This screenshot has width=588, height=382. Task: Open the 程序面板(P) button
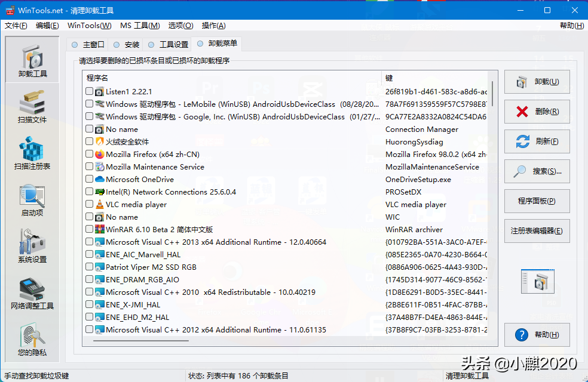click(537, 201)
